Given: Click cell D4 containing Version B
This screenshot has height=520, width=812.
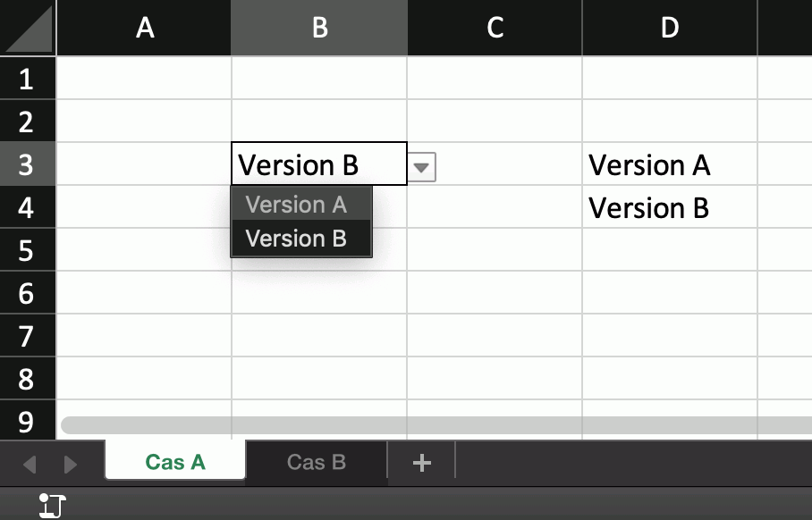Looking at the screenshot, I should coord(668,208).
